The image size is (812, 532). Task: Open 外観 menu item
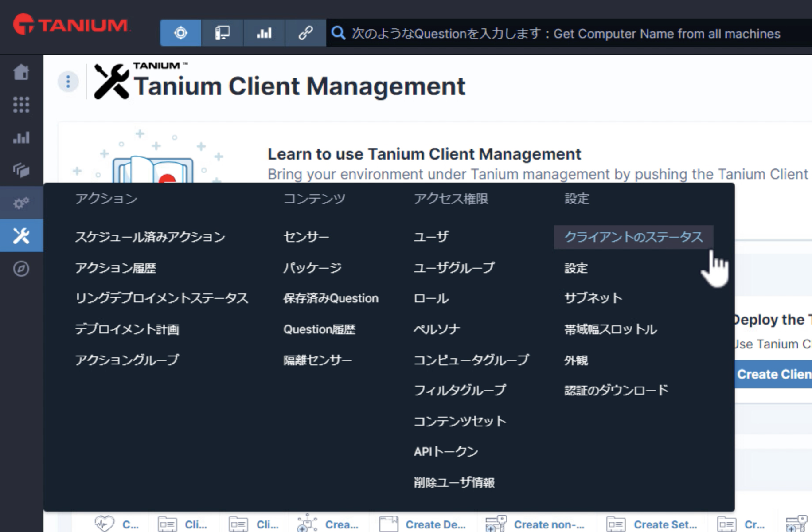(x=576, y=360)
